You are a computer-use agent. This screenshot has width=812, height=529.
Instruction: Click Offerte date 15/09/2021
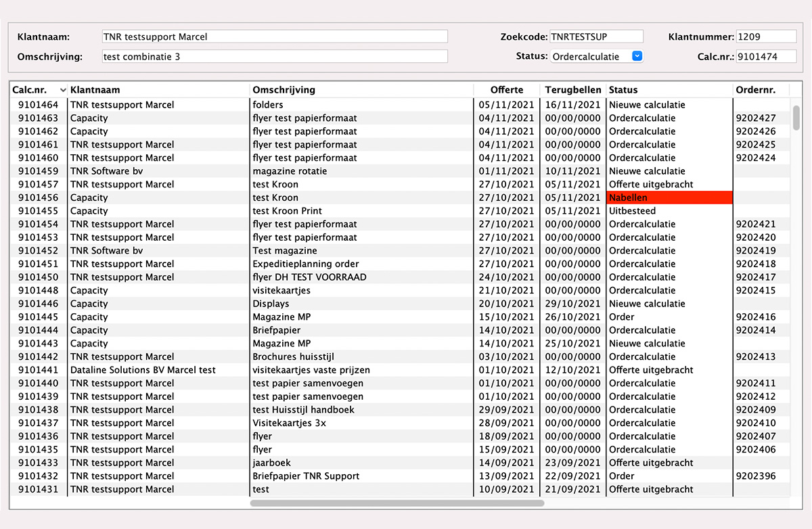pos(506,449)
